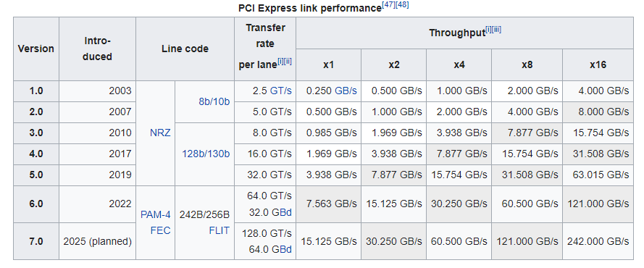Open citation reference 48 in the caption
The image size is (644, 268).
click(x=402, y=5)
